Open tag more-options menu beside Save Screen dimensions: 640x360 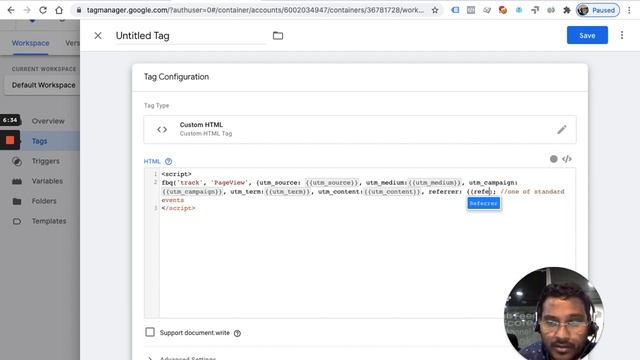[x=622, y=36]
